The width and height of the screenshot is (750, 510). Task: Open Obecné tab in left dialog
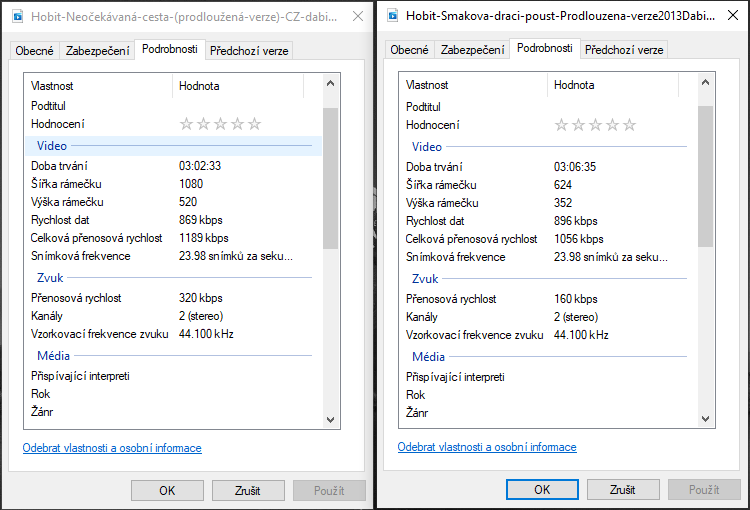point(35,51)
